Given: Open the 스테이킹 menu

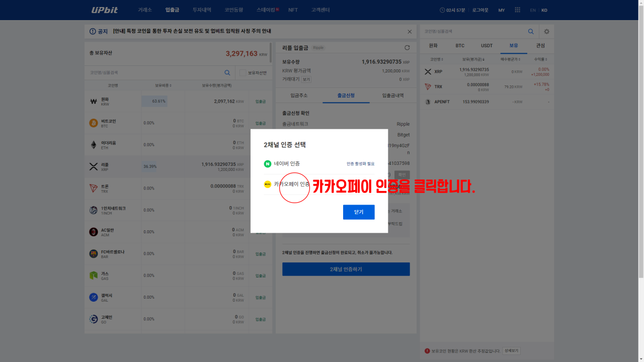Looking at the screenshot, I should point(266,10).
